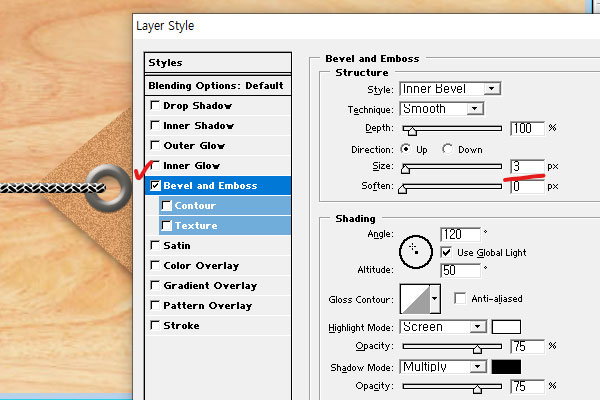Screen dimensions: 600x400
Task: Select the Up direction radio button
Action: click(x=406, y=149)
